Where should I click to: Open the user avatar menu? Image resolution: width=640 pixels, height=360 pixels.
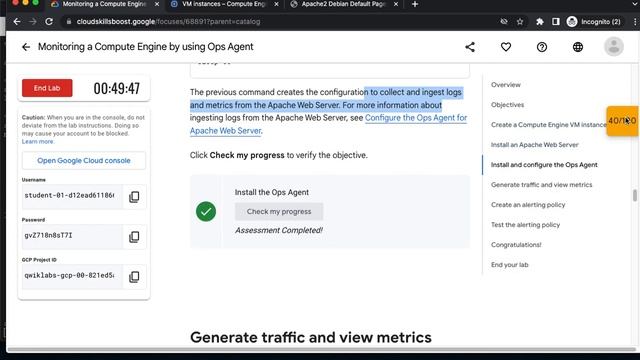613,47
